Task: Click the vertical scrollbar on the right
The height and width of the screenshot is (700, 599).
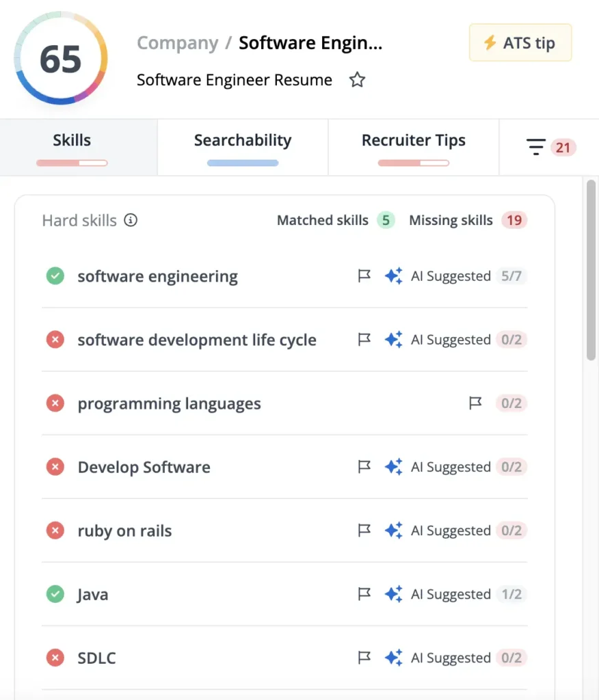Action: point(591,273)
